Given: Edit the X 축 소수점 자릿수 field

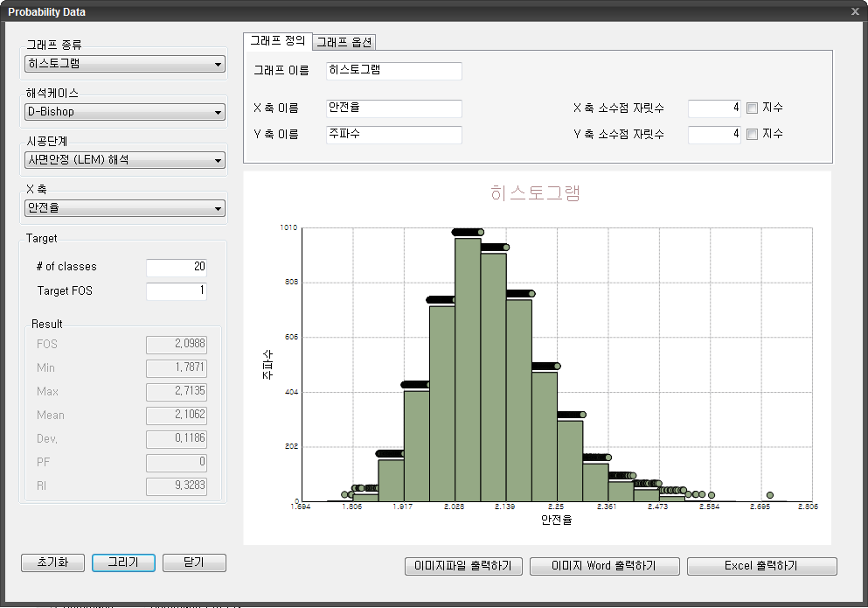Looking at the screenshot, I should [x=714, y=108].
